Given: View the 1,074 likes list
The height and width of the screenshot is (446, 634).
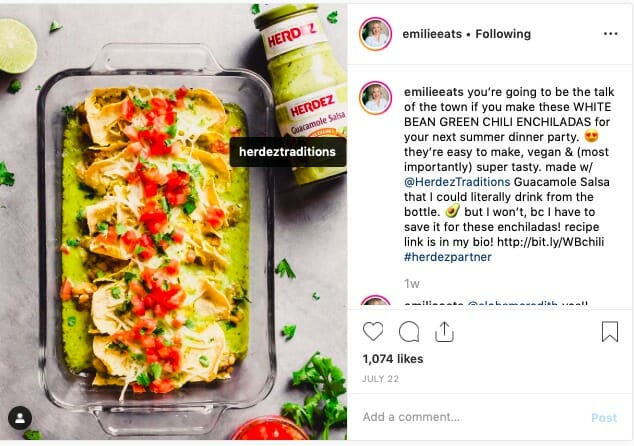Looking at the screenshot, I should point(394,358).
